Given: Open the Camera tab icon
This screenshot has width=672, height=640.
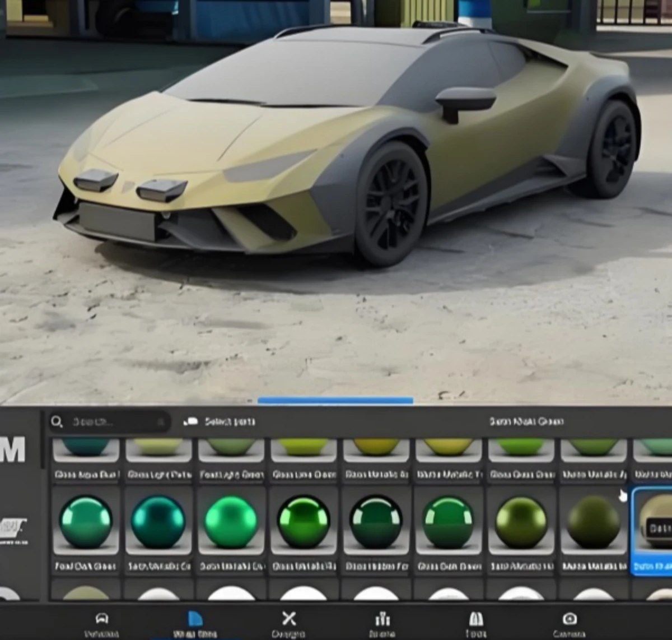Looking at the screenshot, I should click(x=569, y=619).
